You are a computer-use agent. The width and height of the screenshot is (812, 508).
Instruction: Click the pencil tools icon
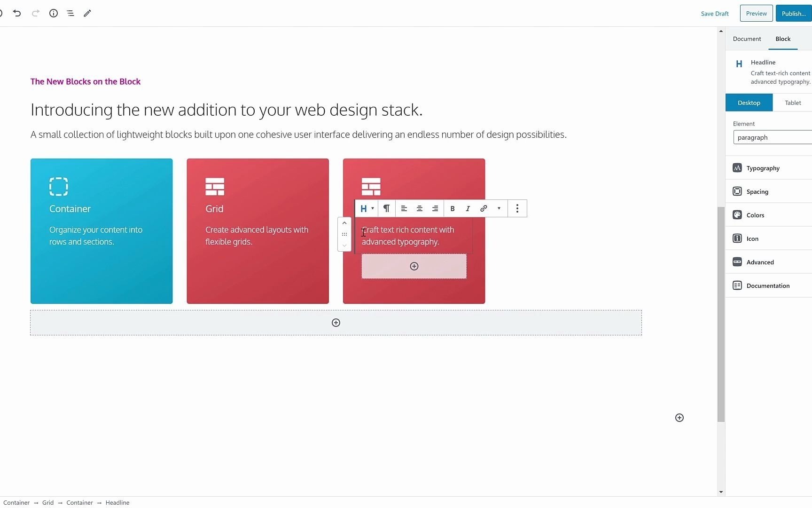pos(87,13)
